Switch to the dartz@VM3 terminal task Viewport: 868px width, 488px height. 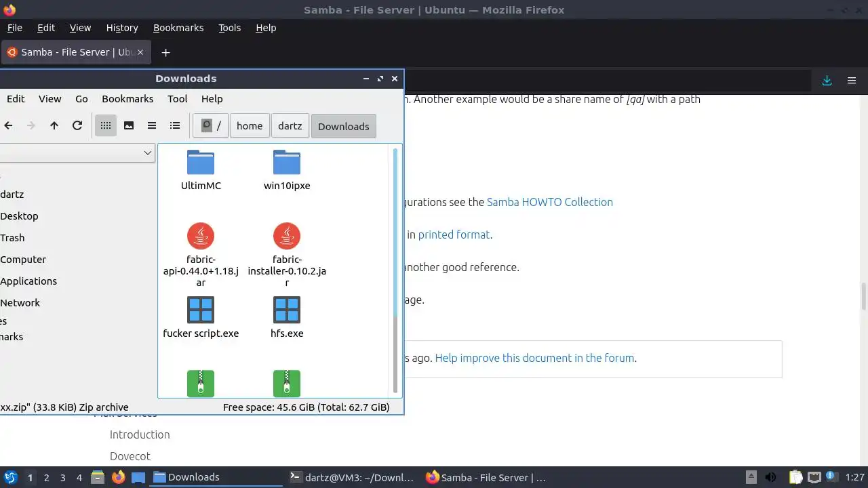[351, 477]
